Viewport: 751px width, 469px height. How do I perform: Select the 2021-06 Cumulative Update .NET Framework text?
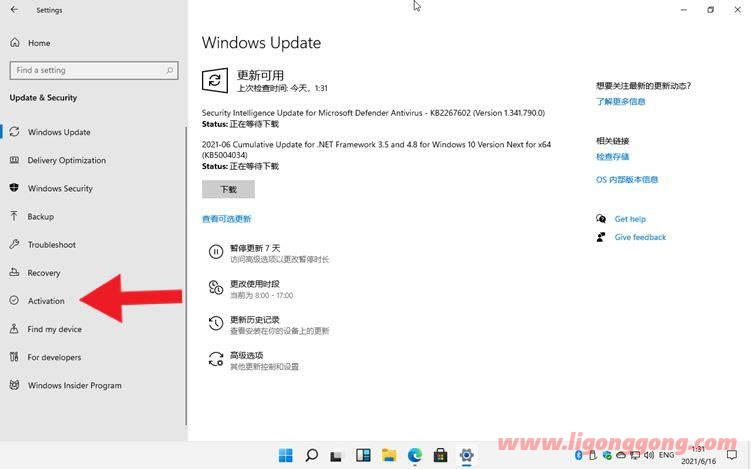(x=376, y=149)
